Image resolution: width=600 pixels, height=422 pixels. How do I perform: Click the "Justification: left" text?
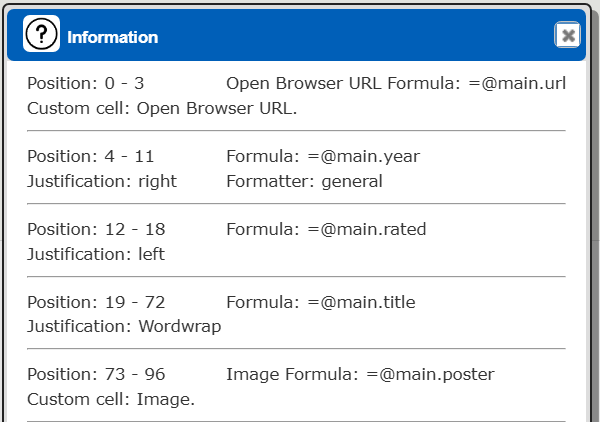[96, 254]
